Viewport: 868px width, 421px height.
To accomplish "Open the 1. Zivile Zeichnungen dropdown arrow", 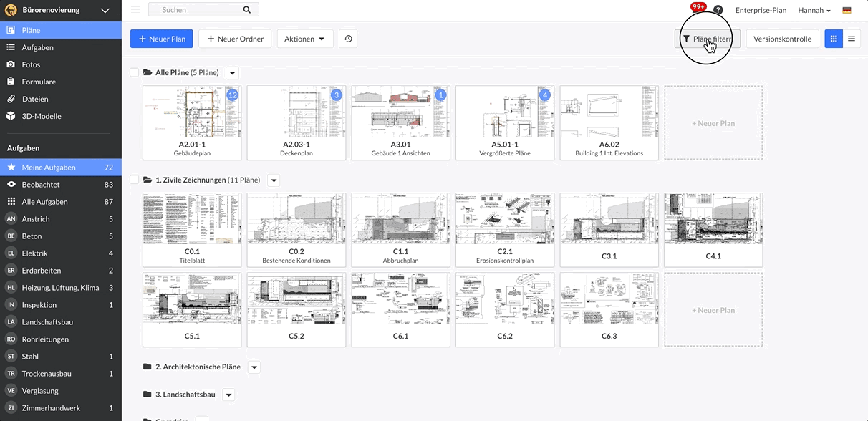I will point(274,180).
